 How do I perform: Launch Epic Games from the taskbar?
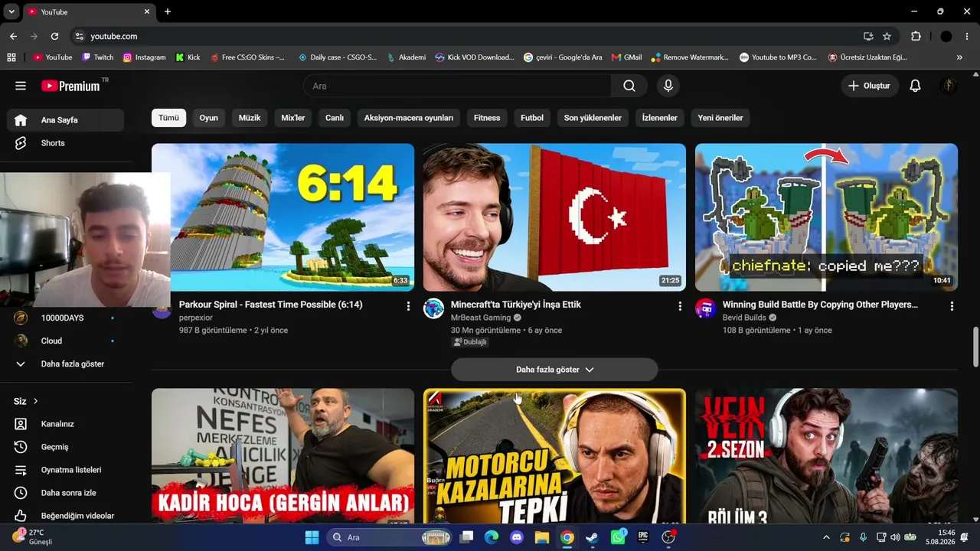point(643,537)
